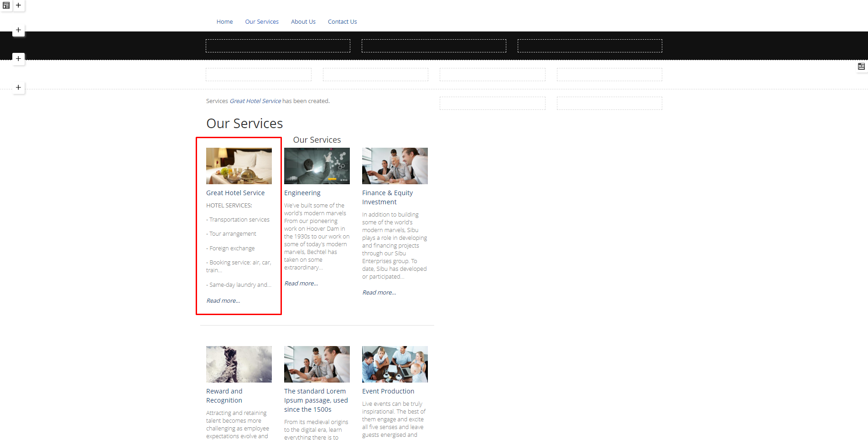Click the '- Same-day laundry and...' line
This screenshot has height=440, width=868.
(239, 285)
